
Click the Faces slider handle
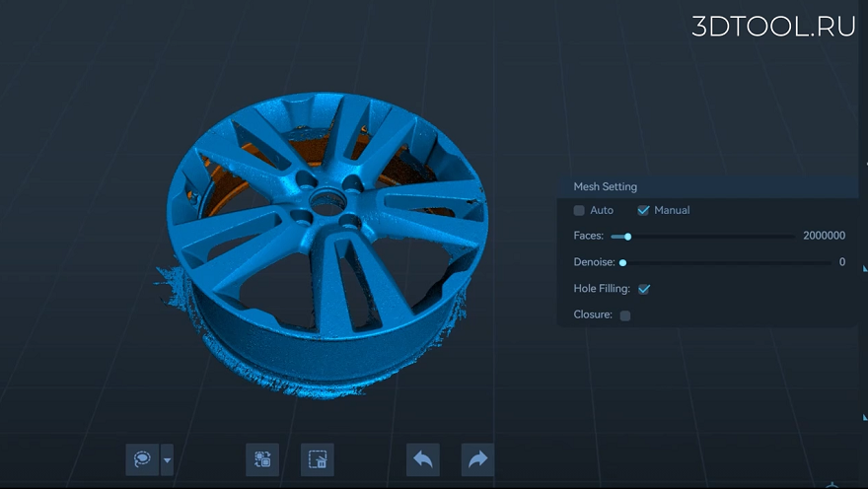pyautogui.click(x=627, y=237)
